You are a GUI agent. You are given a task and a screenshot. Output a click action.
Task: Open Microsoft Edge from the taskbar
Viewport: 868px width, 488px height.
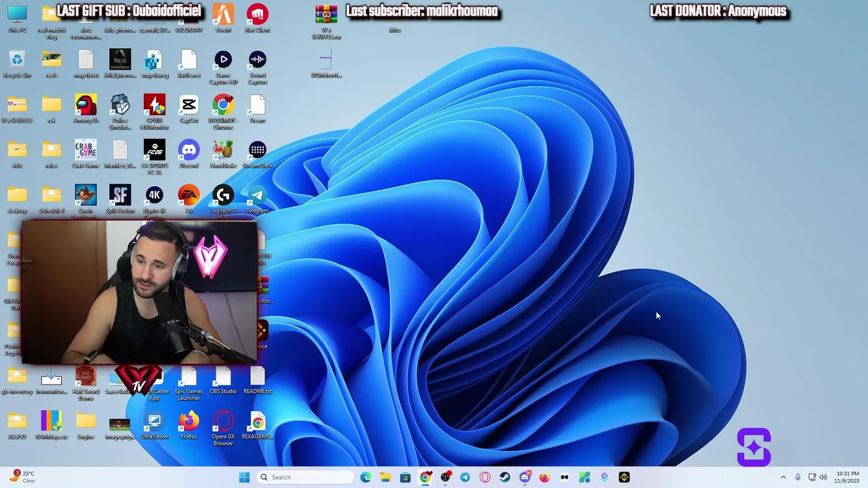pyautogui.click(x=366, y=477)
